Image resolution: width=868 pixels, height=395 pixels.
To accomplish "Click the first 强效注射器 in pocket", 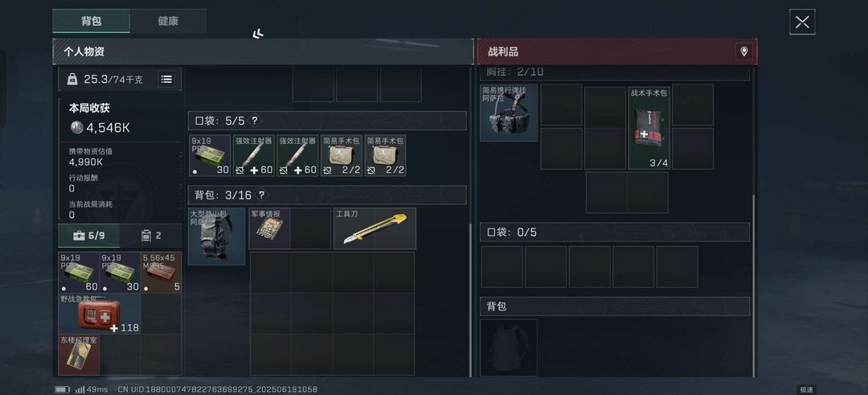I will tap(253, 156).
